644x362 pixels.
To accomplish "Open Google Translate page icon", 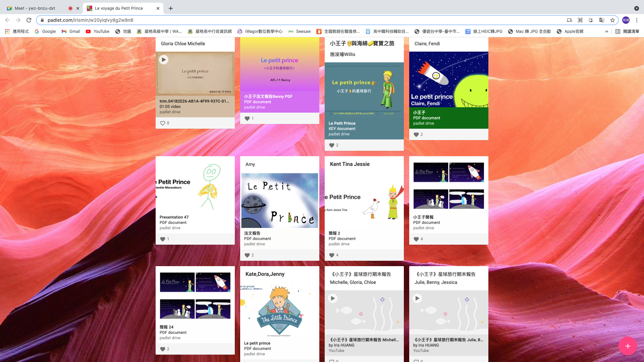I will point(602,20).
